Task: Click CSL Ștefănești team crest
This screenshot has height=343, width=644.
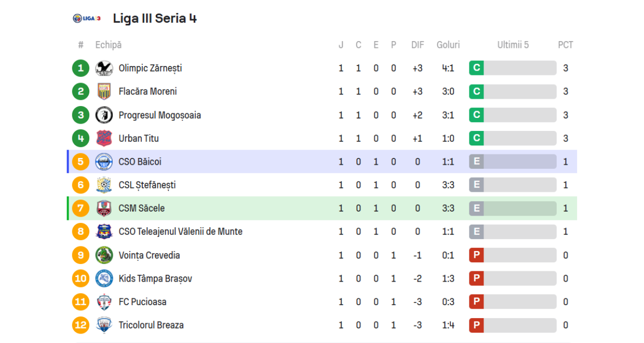Action: tap(104, 185)
